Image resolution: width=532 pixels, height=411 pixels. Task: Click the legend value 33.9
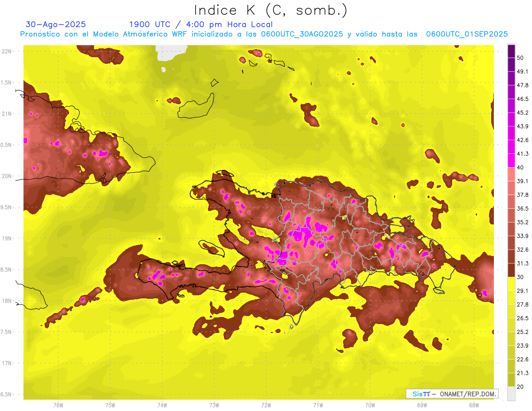pos(523,236)
